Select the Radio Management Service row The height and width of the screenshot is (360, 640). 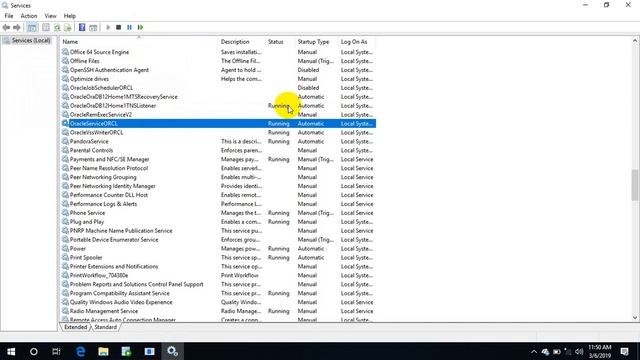[218, 311]
